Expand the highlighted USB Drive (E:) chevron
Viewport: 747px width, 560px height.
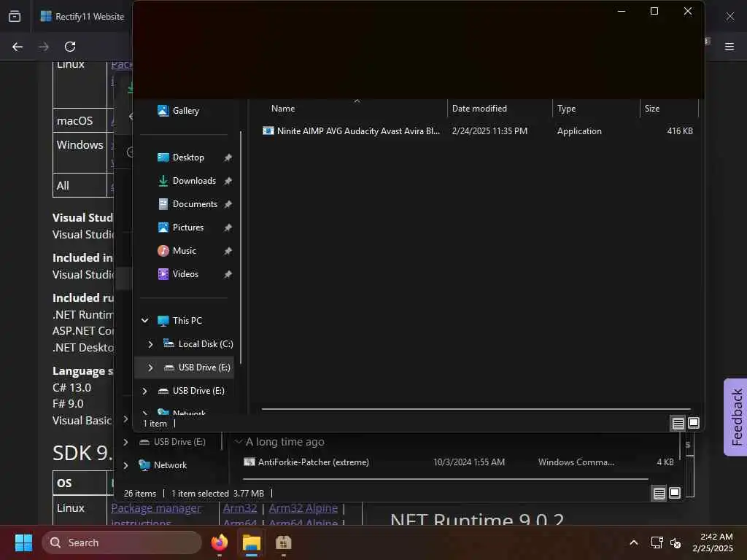click(x=150, y=367)
